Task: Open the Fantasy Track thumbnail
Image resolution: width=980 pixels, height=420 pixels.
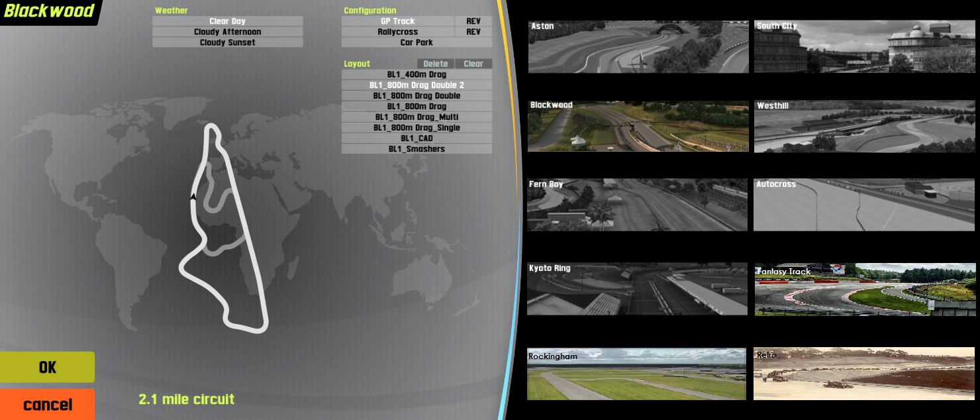Action: [x=865, y=289]
